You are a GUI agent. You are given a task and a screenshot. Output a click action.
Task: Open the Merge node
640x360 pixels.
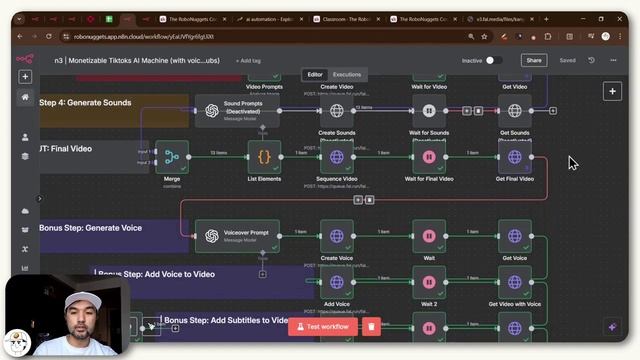click(172, 157)
